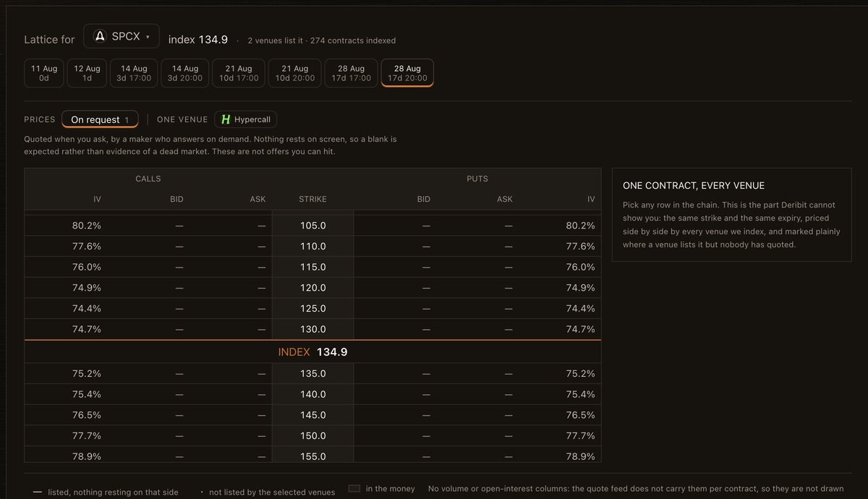868x499 pixels.
Task: Click the 274 contracts indexed text
Action: tap(352, 40)
